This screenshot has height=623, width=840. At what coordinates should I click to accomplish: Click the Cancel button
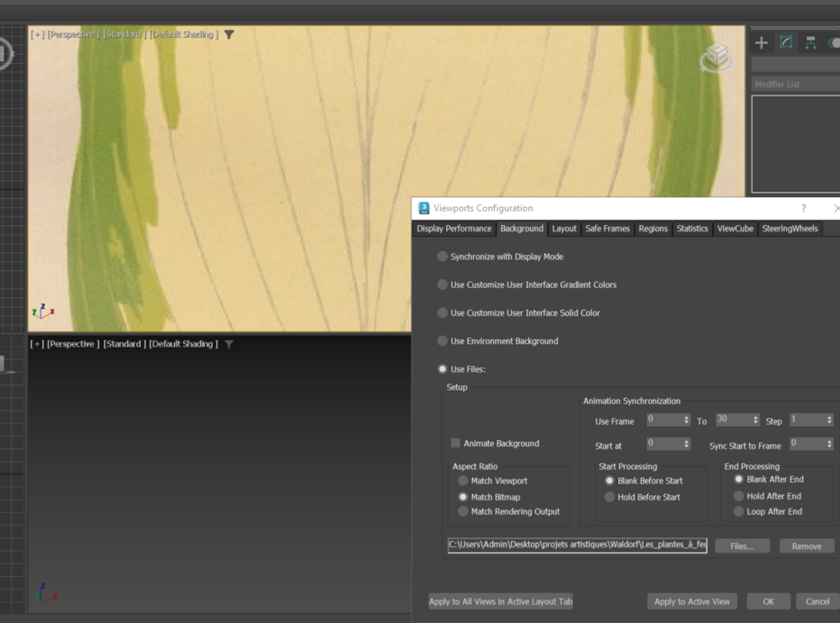coord(817,601)
